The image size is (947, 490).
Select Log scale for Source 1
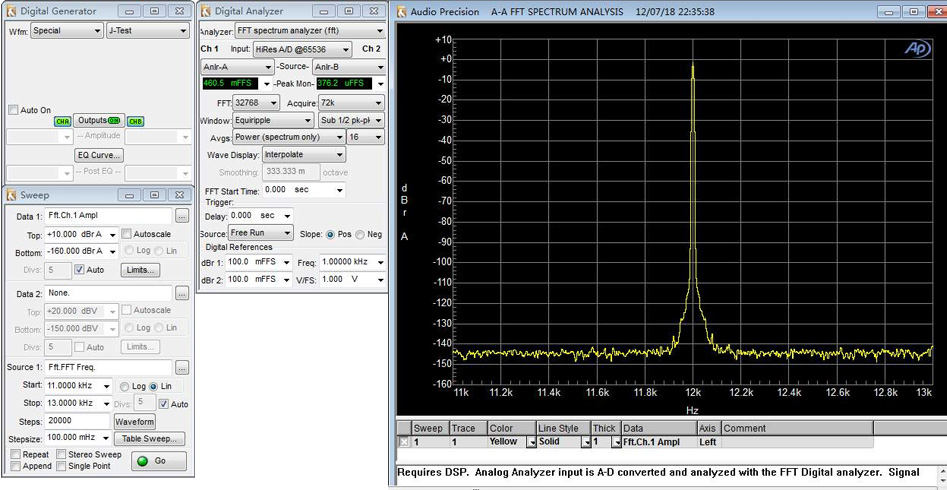pyautogui.click(x=124, y=386)
